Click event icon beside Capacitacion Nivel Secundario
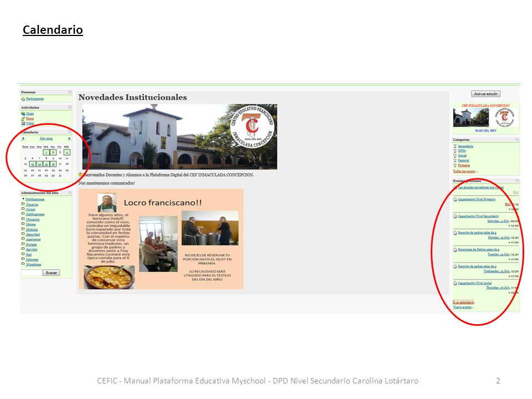The width and height of the screenshot is (532, 399). point(455,216)
